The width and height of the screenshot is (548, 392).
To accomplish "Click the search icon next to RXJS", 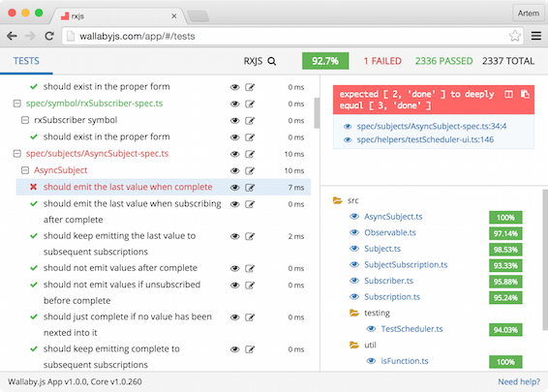I will click(271, 62).
